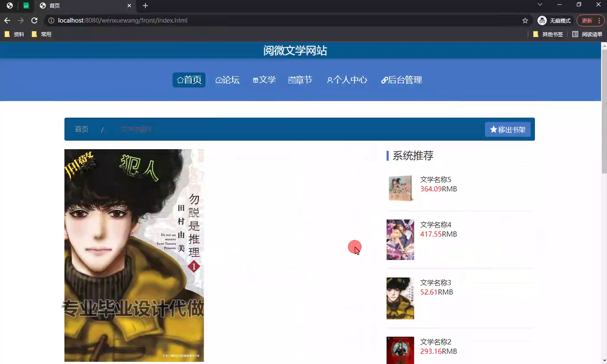Go back with the browser back arrow
The height and width of the screenshot is (364, 607).
pyautogui.click(x=7, y=20)
